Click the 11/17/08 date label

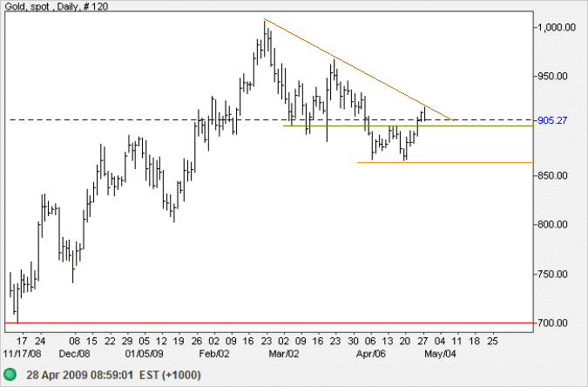(x=22, y=354)
